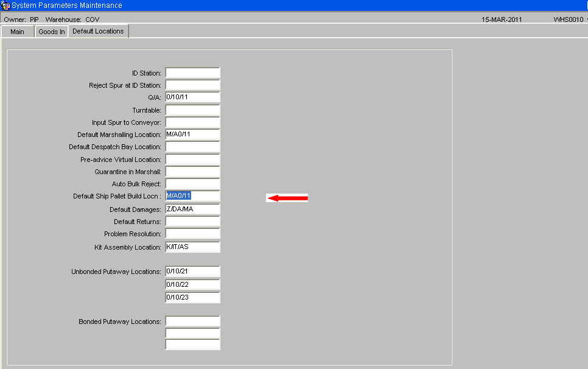Switch to the Main tab
588x369 pixels.
[x=17, y=32]
